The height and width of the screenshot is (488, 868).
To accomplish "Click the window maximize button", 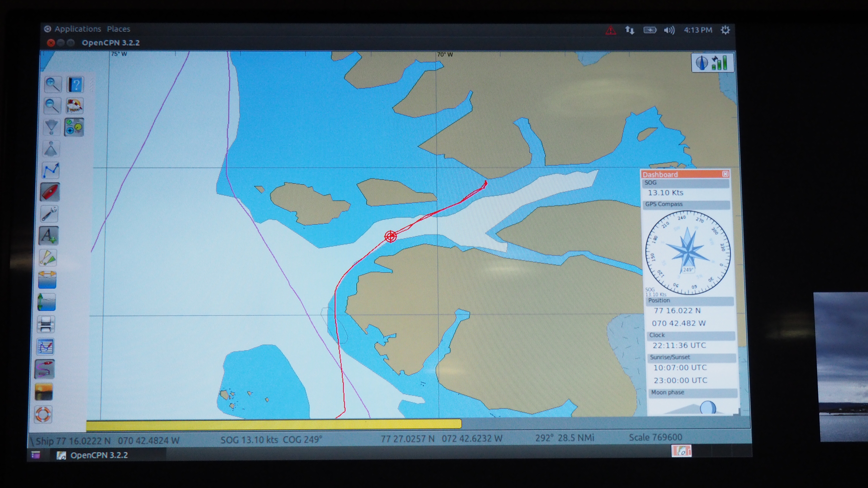I will [x=70, y=43].
